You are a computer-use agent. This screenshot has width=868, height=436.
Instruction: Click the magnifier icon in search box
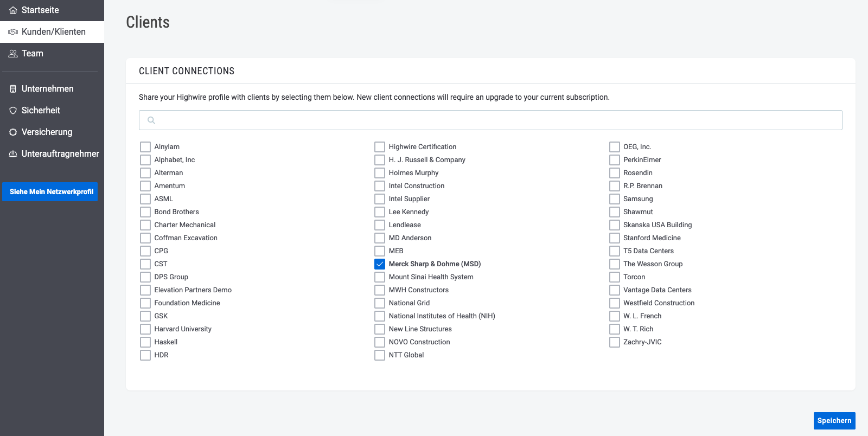pos(151,120)
